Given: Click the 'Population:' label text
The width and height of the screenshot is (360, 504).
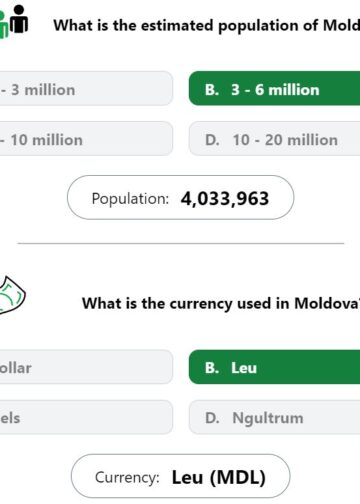Looking at the screenshot, I should coord(130,199).
